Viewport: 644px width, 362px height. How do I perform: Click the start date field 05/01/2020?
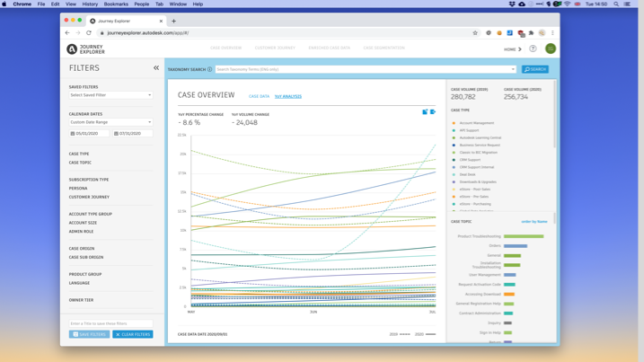click(x=89, y=134)
